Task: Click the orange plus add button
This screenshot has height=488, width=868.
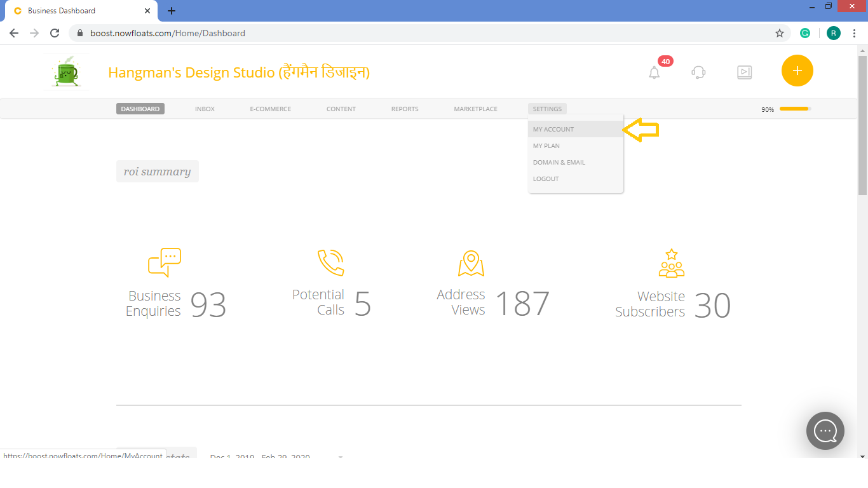Action: pyautogui.click(x=797, y=71)
